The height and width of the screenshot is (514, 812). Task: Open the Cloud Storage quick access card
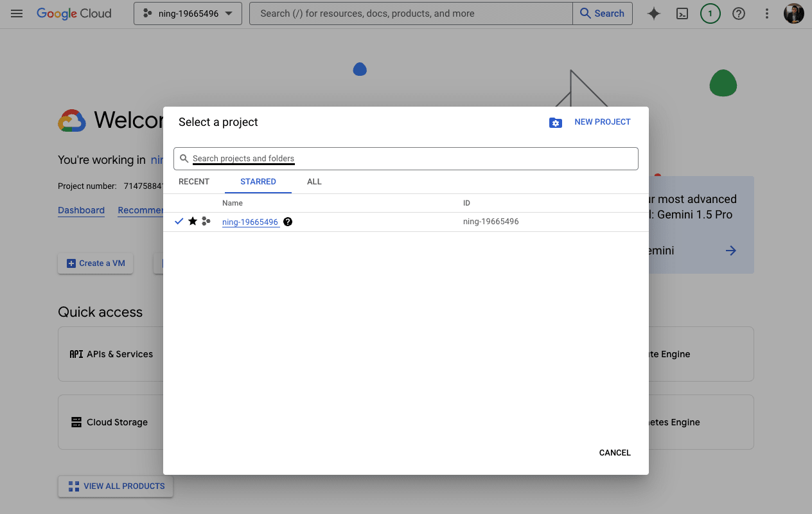(x=110, y=422)
